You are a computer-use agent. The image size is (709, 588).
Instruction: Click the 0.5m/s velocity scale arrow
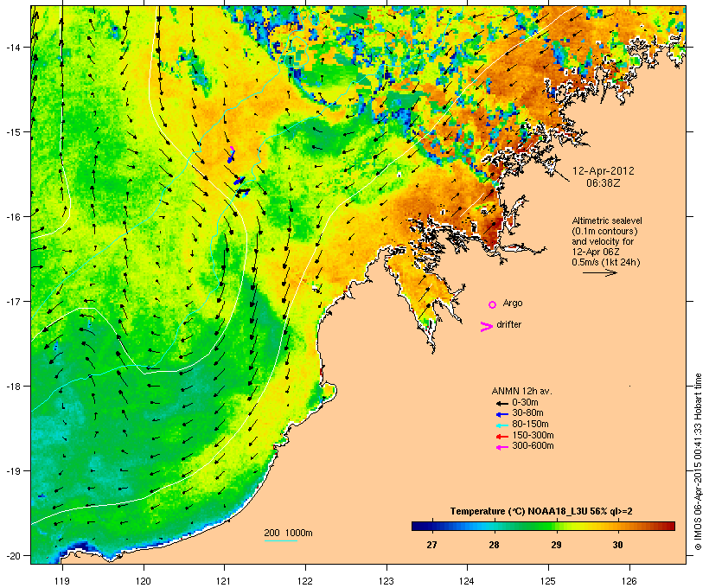click(x=600, y=272)
